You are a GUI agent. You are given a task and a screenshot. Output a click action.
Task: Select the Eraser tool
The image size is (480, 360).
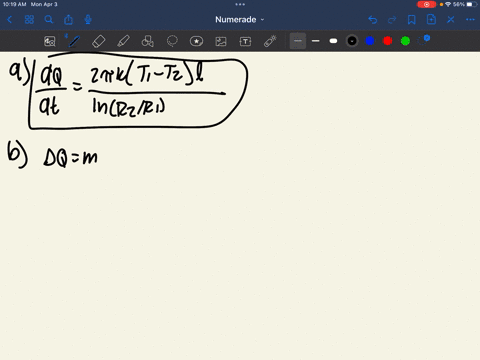[x=99, y=41]
